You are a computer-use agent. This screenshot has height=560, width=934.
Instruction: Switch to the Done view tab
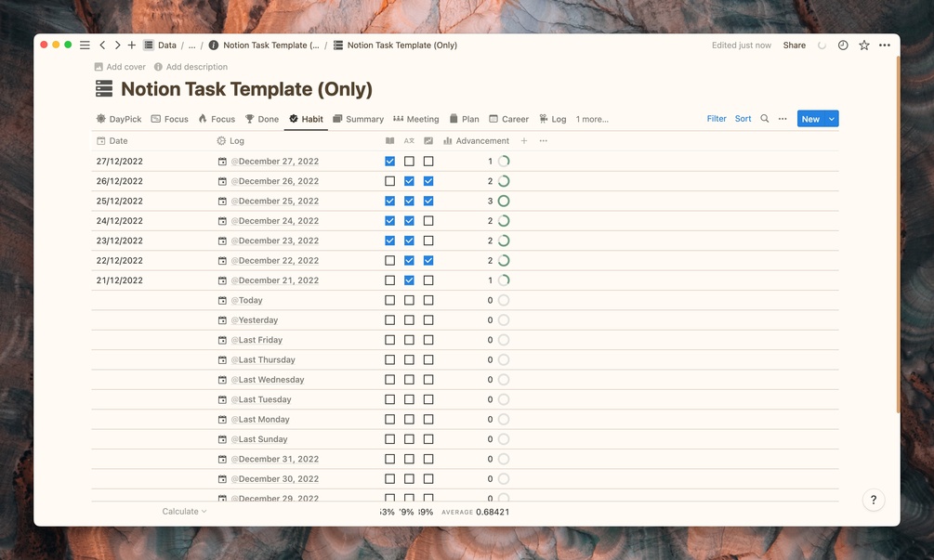pyautogui.click(x=261, y=119)
